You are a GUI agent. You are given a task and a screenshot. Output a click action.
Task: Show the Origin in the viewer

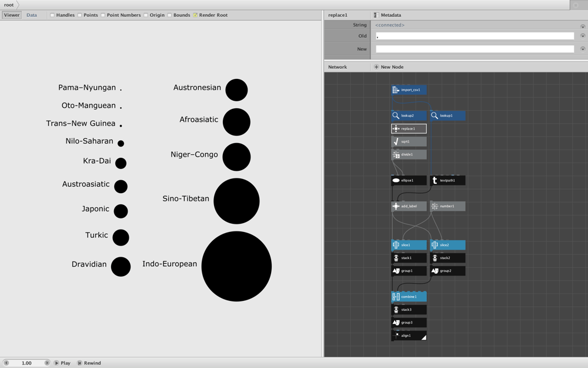(146, 15)
